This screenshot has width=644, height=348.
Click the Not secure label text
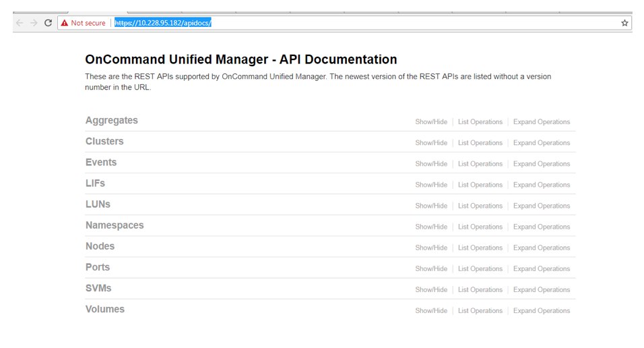[88, 23]
